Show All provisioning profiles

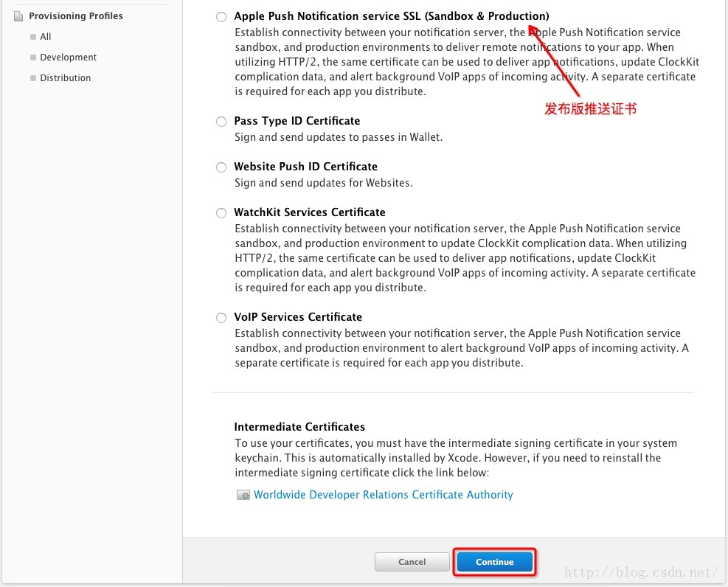click(46, 37)
